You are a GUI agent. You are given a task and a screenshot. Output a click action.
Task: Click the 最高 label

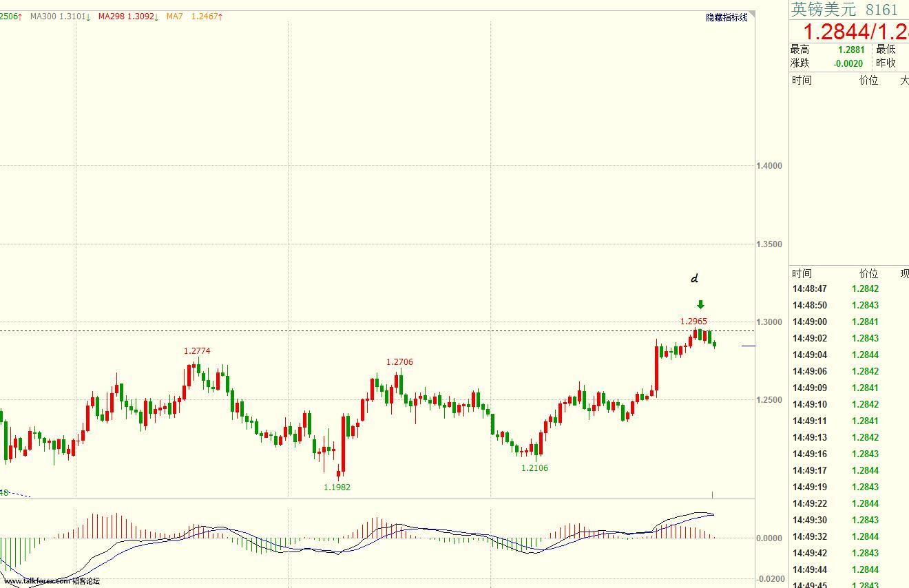(x=800, y=50)
